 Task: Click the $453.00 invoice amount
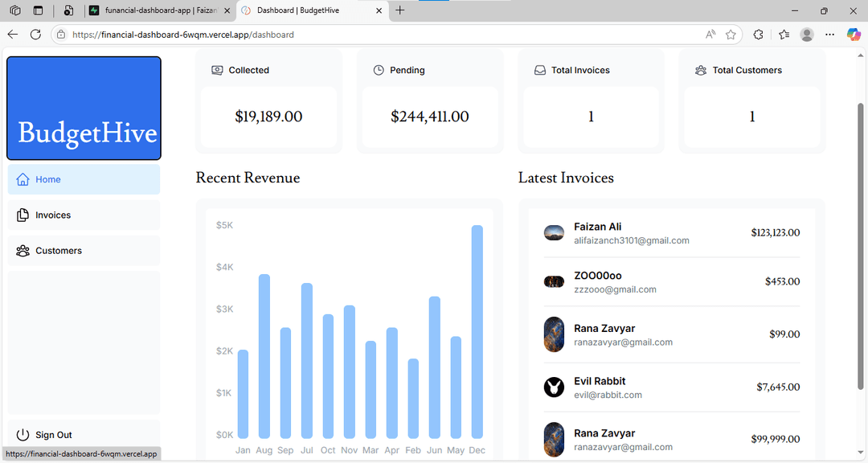pyautogui.click(x=782, y=281)
